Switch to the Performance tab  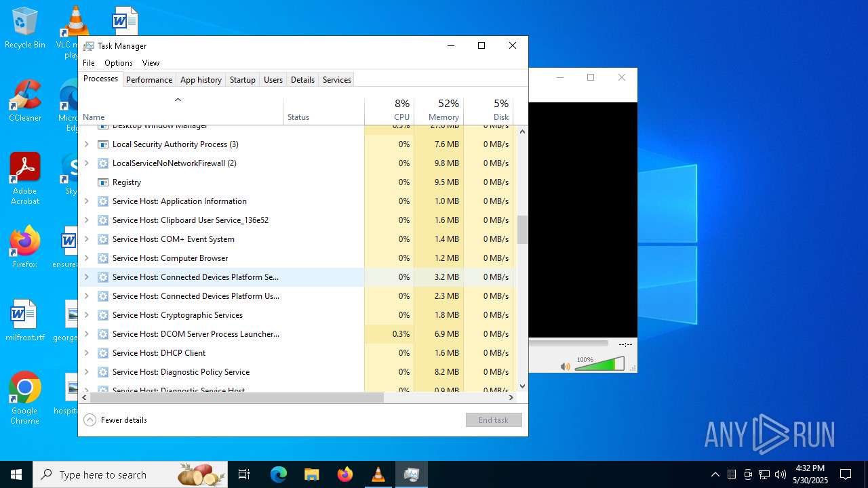(149, 80)
